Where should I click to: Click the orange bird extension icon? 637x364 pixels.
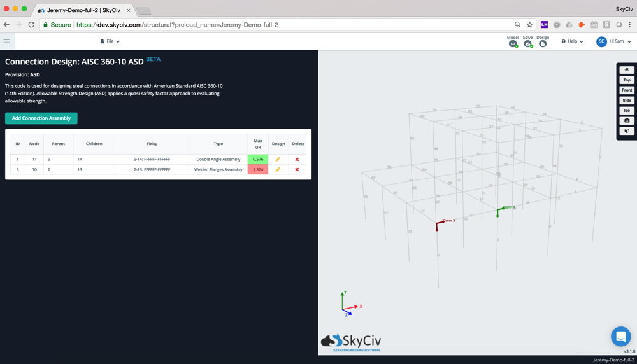(x=582, y=25)
